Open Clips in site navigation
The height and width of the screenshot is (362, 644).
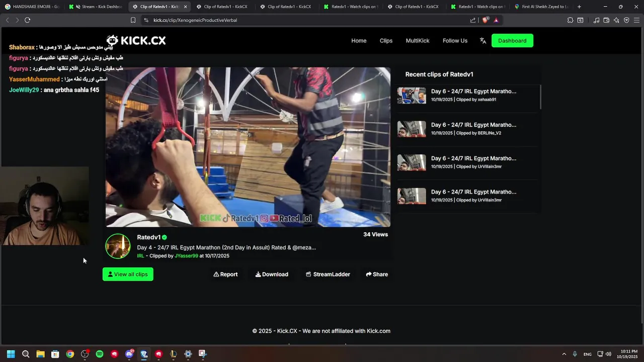(x=386, y=41)
